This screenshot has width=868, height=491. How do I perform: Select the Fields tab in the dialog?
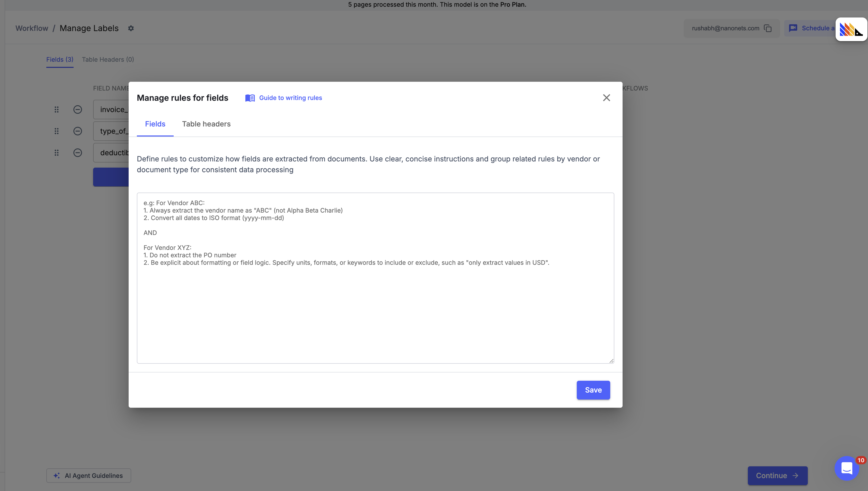[x=155, y=124]
